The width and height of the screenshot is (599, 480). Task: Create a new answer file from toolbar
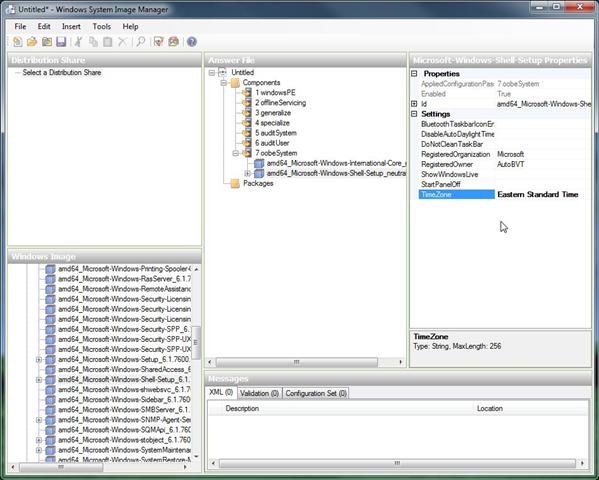pos(18,42)
